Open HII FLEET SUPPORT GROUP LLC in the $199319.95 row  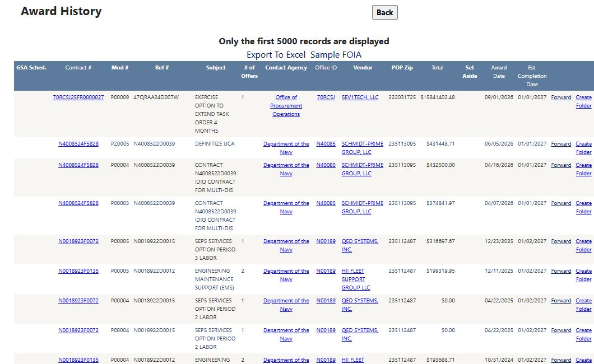[356, 279]
